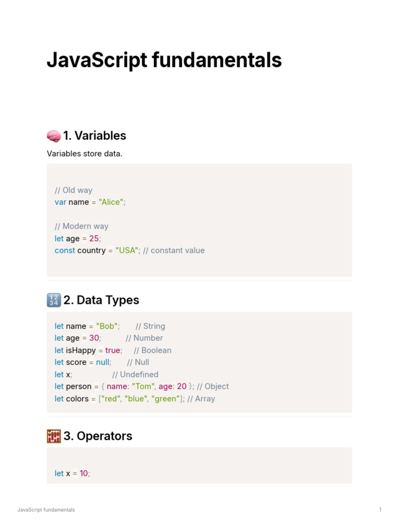Select the 2. Data Types heading
The height and width of the screenshot is (532, 399).
coord(101,300)
